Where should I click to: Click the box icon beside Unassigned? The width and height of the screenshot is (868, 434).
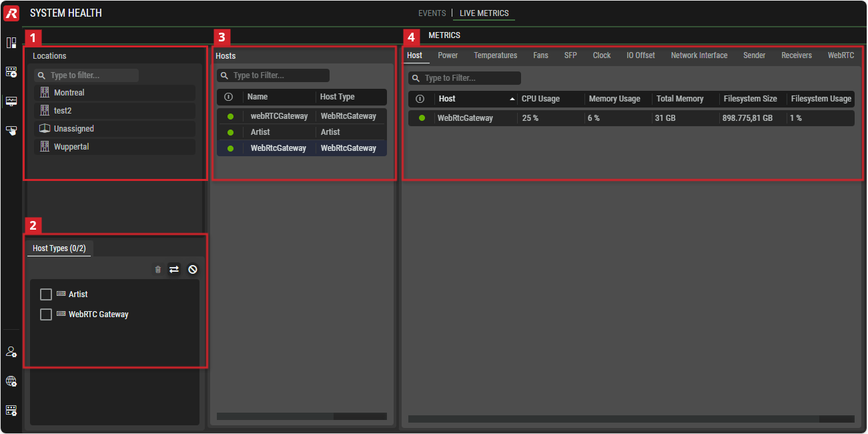pos(45,128)
